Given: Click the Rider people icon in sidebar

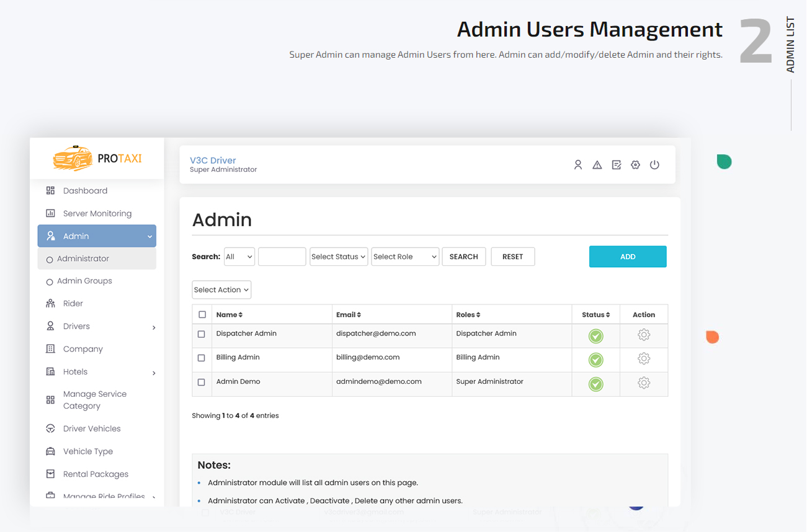Looking at the screenshot, I should coord(50,303).
